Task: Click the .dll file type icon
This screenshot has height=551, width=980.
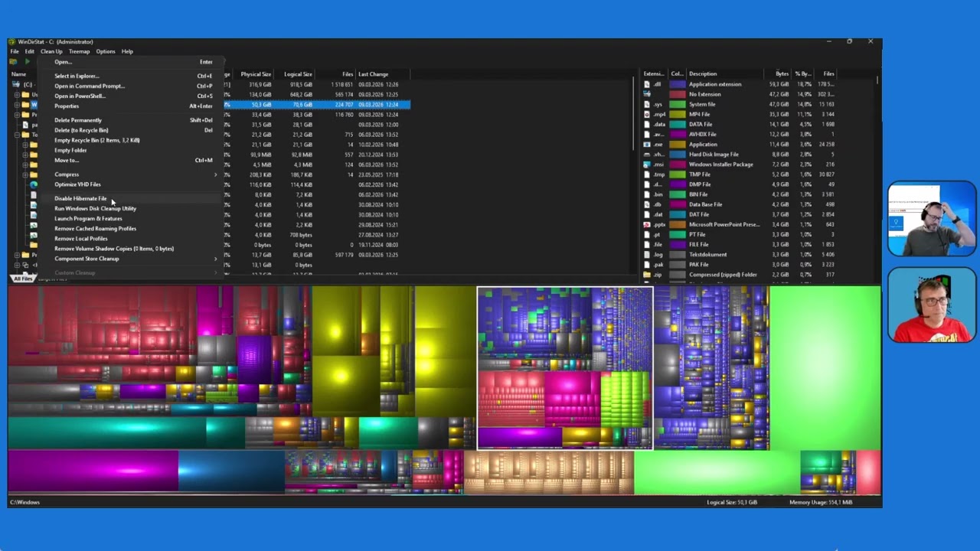Action: (x=647, y=84)
